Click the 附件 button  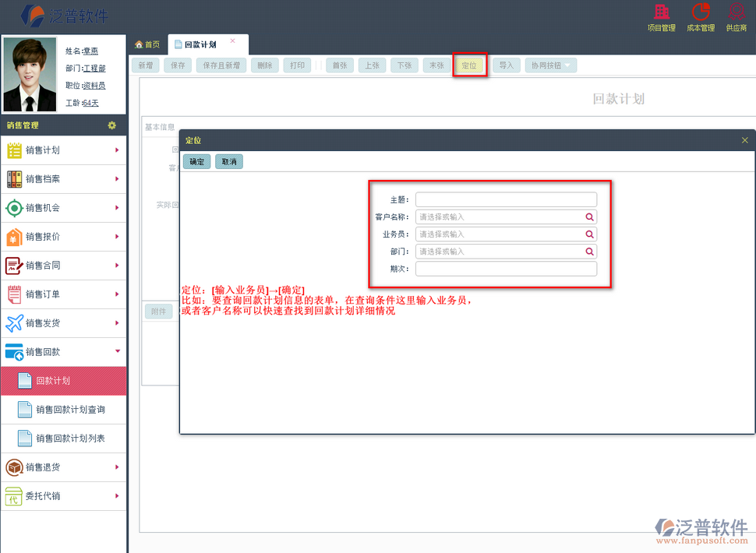point(159,312)
